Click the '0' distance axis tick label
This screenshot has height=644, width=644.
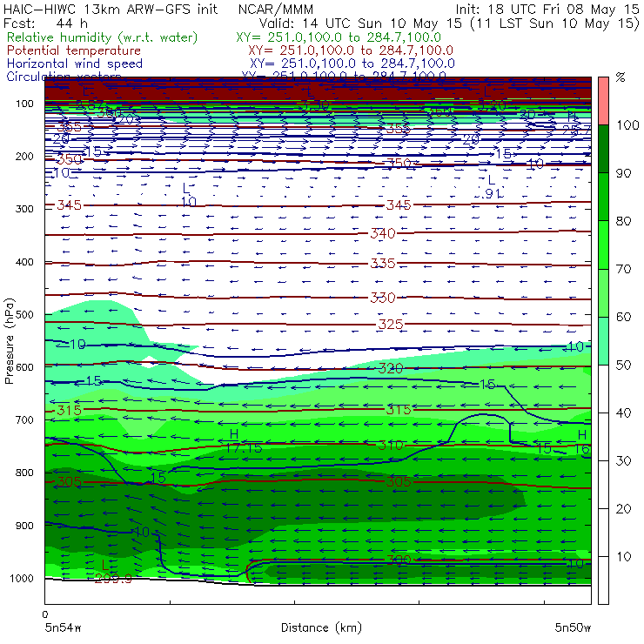(x=44, y=614)
